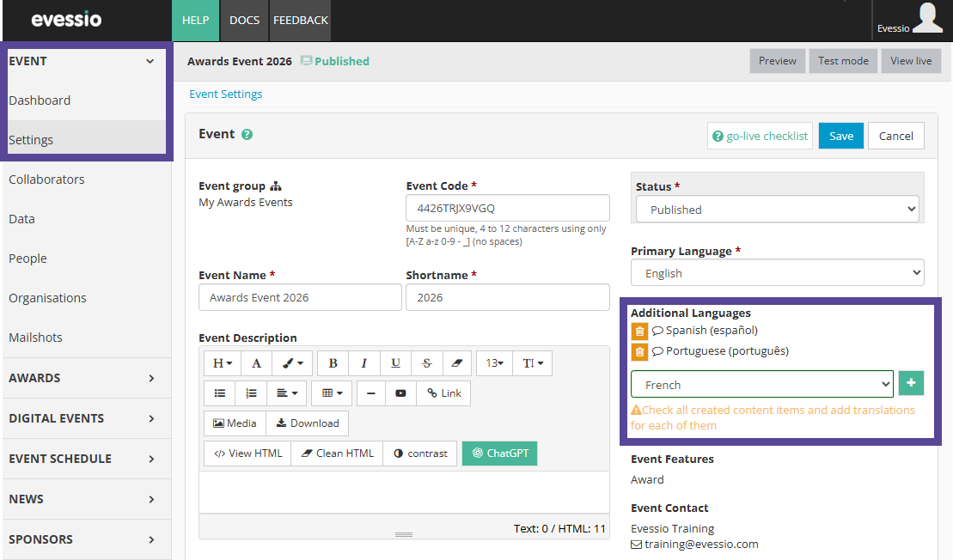The image size is (953, 560).
Task: Open Collaborators in the sidebar
Action: tap(46, 180)
